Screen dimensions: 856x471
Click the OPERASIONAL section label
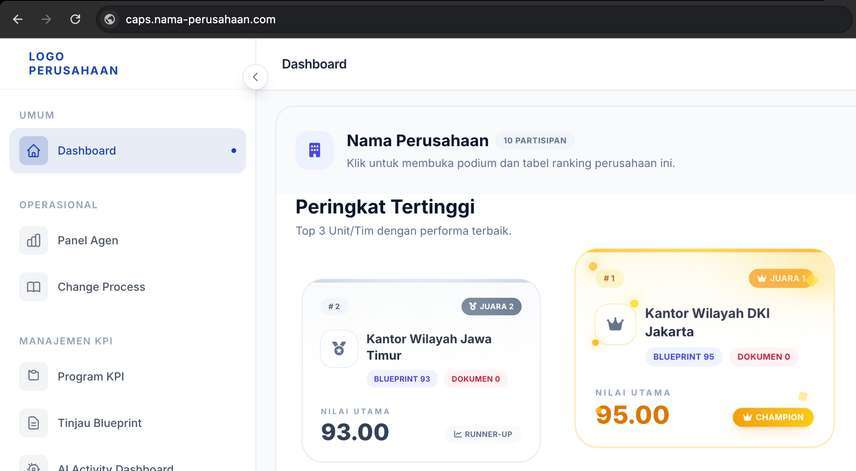(x=58, y=205)
